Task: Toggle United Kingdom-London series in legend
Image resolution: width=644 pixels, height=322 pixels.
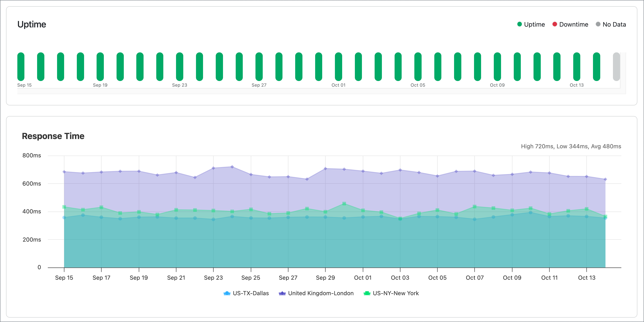Action: pyautogui.click(x=316, y=293)
